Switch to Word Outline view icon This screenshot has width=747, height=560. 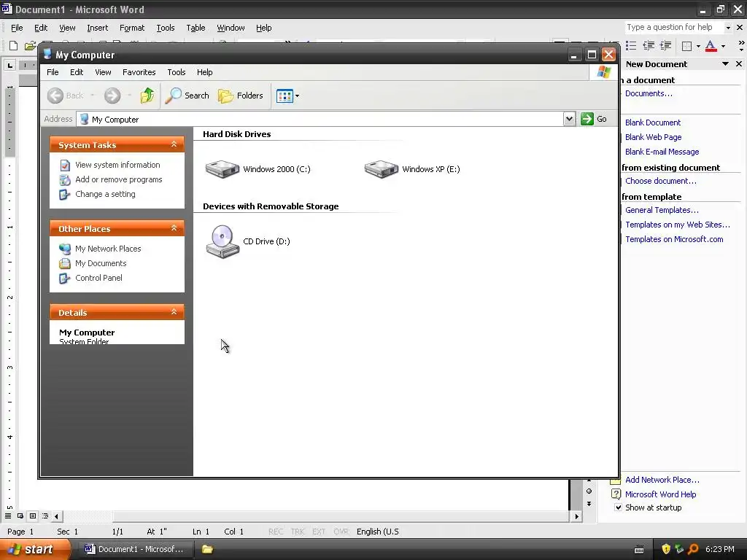coord(45,516)
